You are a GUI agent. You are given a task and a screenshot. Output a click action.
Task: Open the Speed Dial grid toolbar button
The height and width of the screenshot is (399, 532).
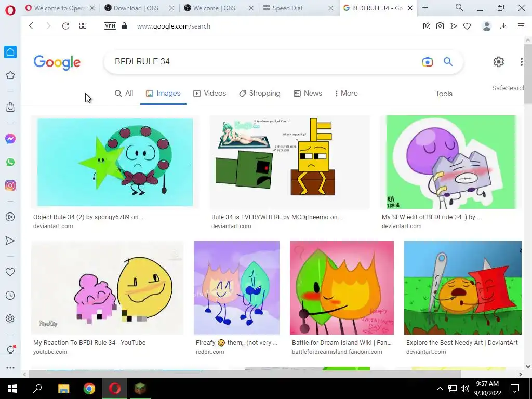83,26
